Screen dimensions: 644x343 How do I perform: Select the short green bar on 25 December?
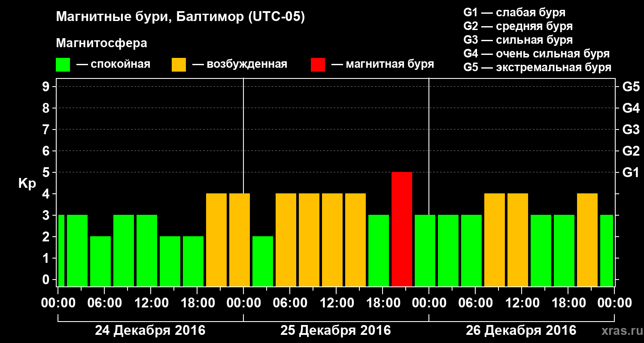263,261
